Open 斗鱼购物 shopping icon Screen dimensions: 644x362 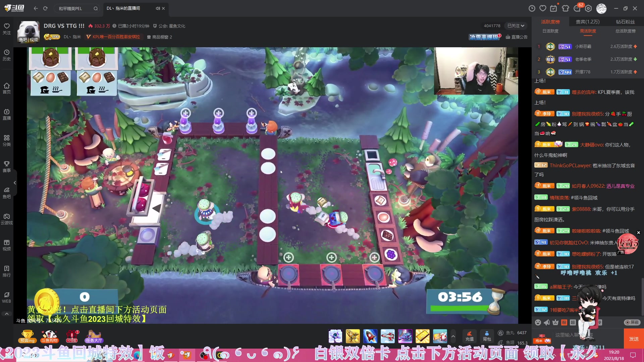point(50,336)
